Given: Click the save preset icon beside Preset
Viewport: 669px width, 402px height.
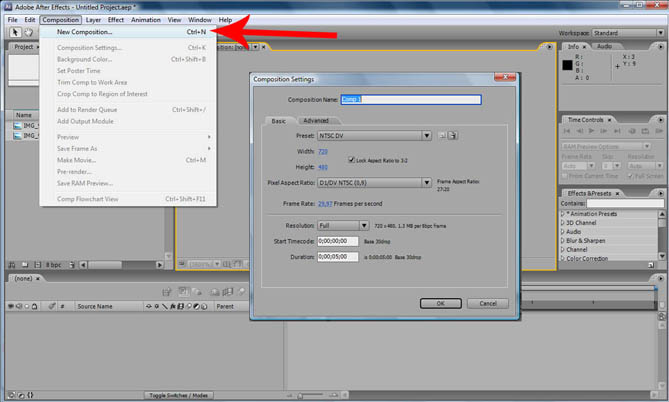Looking at the screenshot, I should [441, 135].
